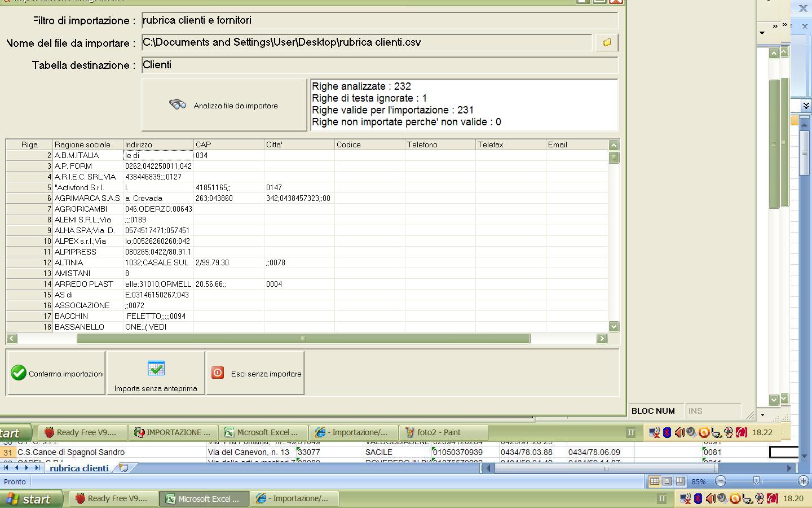Click the ALTINIA row cell

click(88, 262)
